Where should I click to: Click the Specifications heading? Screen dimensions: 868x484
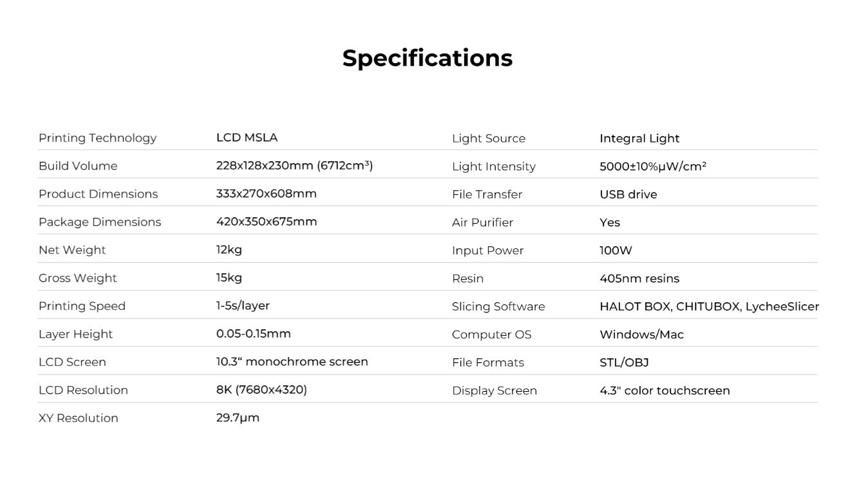(x=428, y=59)
